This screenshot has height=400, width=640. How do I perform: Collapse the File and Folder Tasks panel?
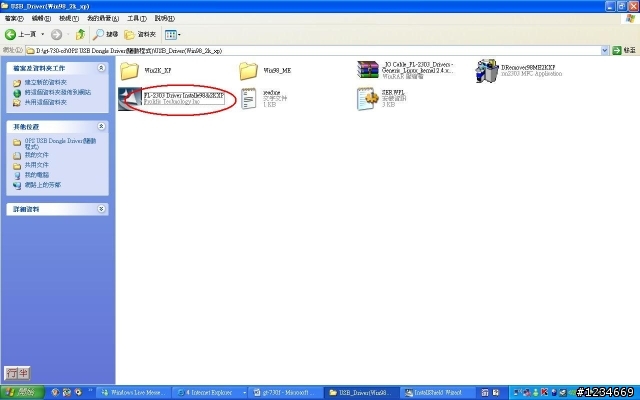(101, 68)
